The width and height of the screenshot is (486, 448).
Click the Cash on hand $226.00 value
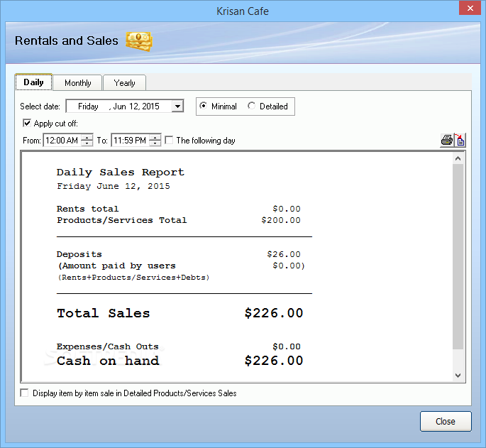[x=274, y=361]
